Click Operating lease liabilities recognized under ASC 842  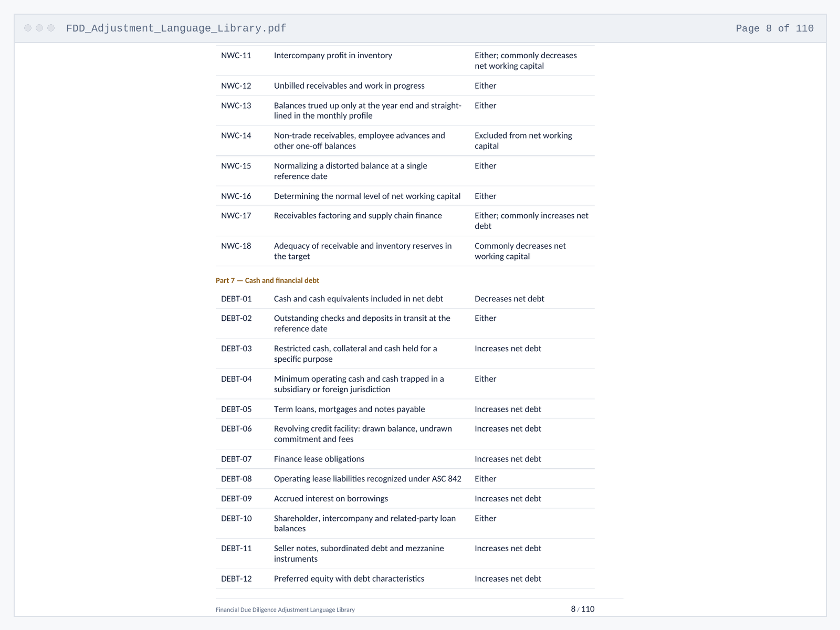point(367,479)
